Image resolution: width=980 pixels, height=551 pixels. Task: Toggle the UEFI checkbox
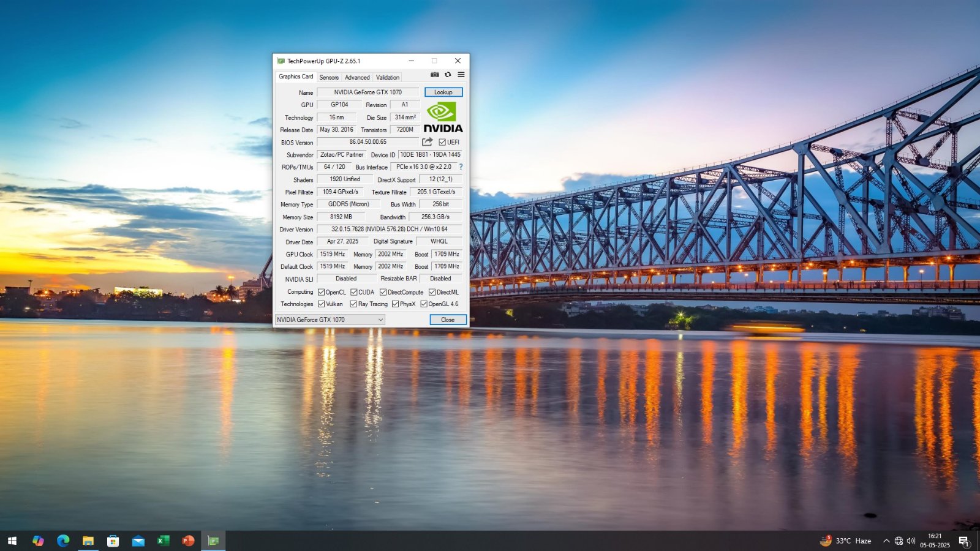point(442,142)
